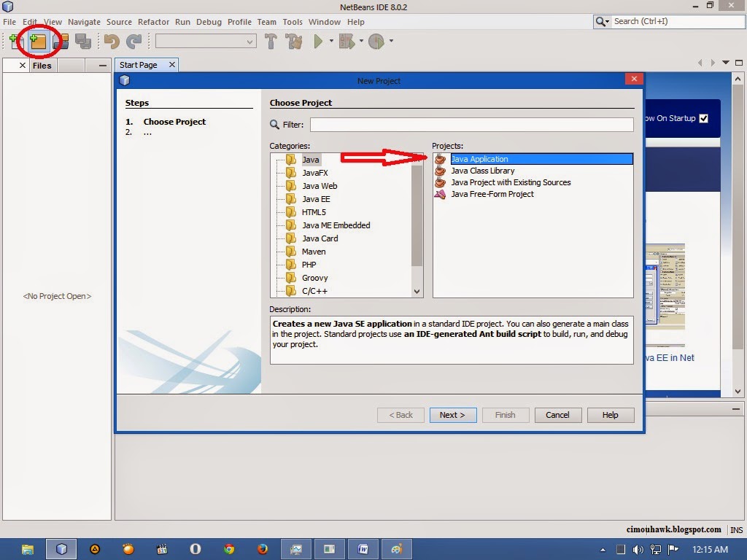The width and height of the screenshot is (747, 560).
Task: Maximize the editor window icon
Action: (739, 63)
